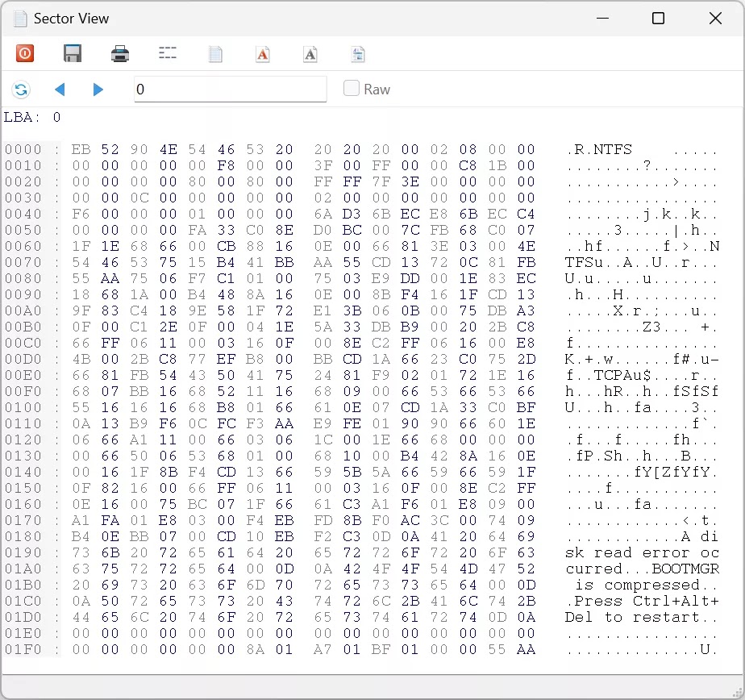Click the blank lined page icon
Image resolution: width=745 pixels, height=700 pixels.
[215, 54]
